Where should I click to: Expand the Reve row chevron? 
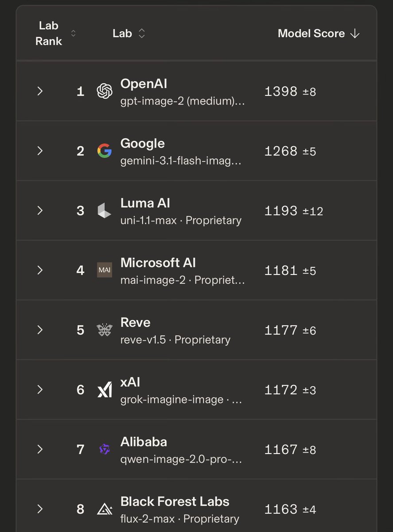[40, 330]
